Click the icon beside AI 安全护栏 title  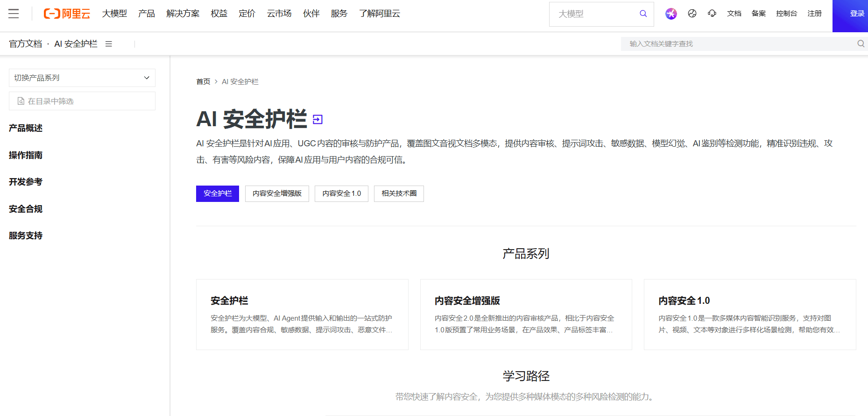pyautogui.click(x=318, y=120)
